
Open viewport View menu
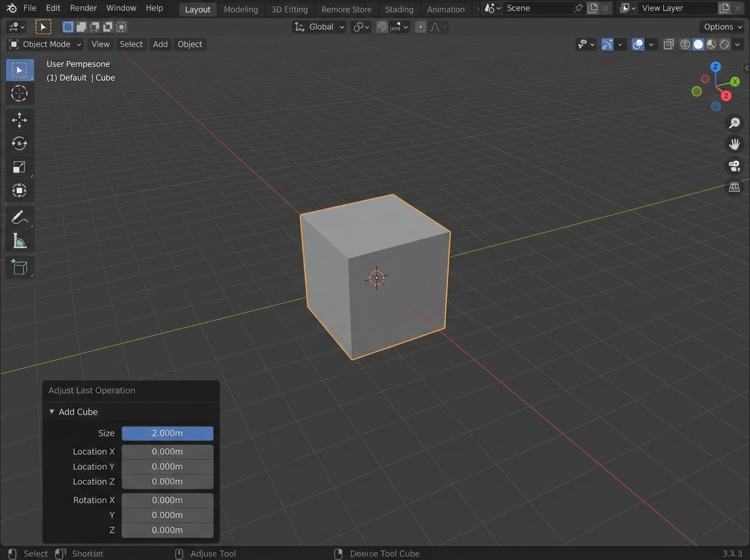[x=100, y=44]
